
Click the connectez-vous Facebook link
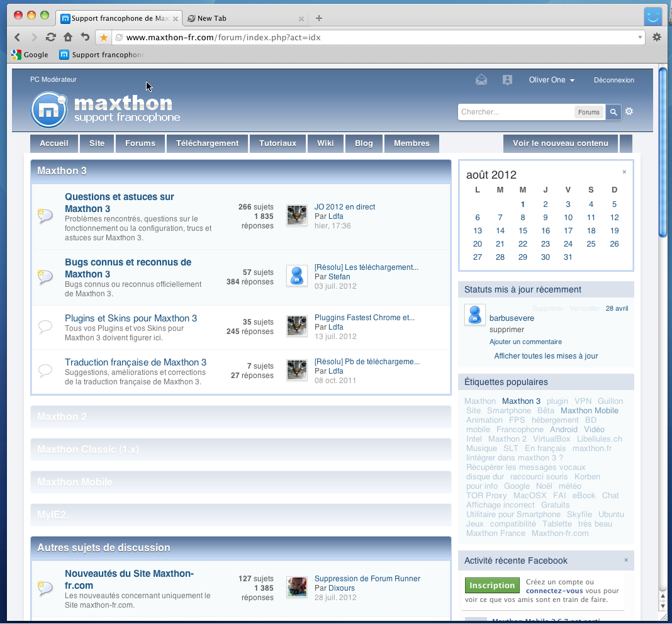(554, 591)
